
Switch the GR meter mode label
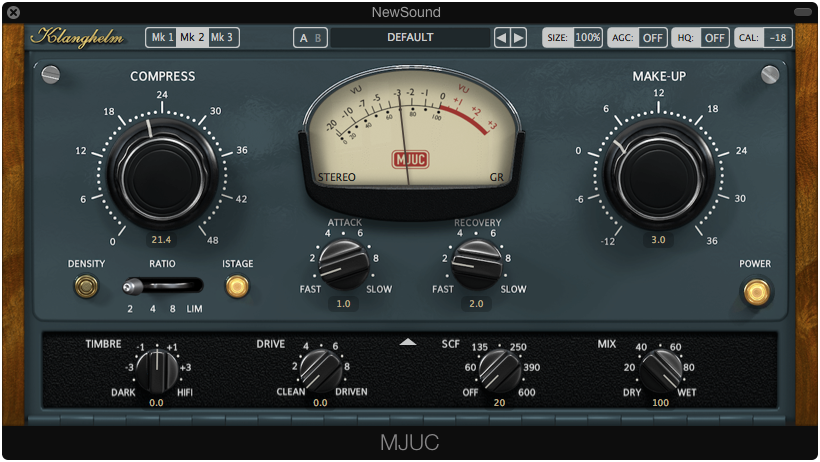496,177
